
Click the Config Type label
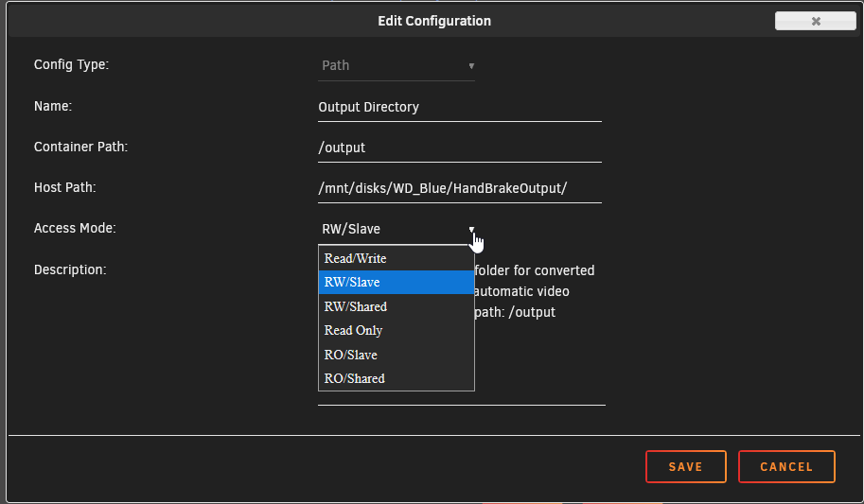coord(72,64)
